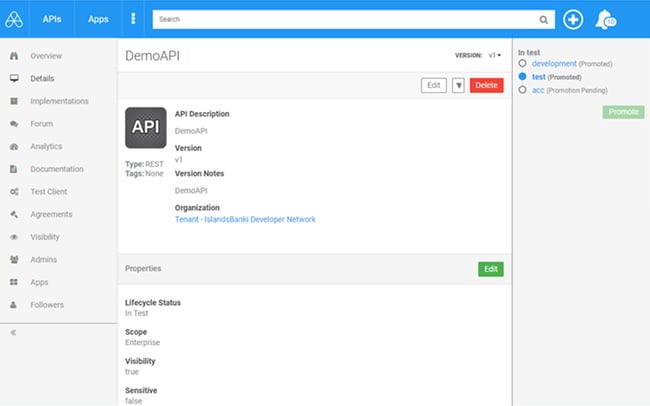Open the notifications bell icon
This screenshot has height=406, width=650.
(x=604, y=19)
